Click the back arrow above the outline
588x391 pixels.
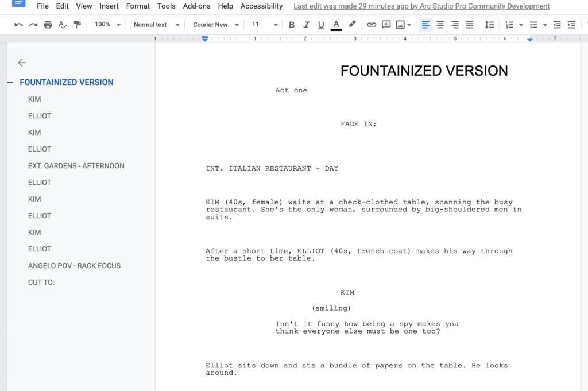tap(22, 63)
